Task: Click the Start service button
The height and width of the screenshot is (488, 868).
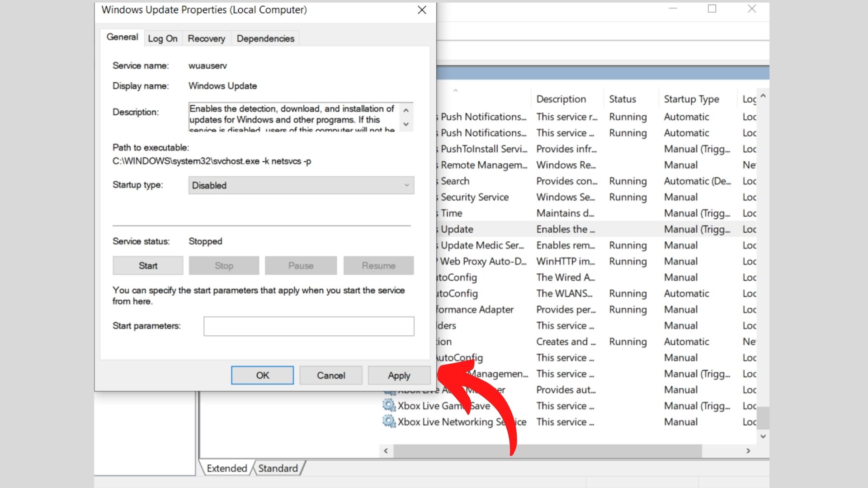Action: pos(148,266)
